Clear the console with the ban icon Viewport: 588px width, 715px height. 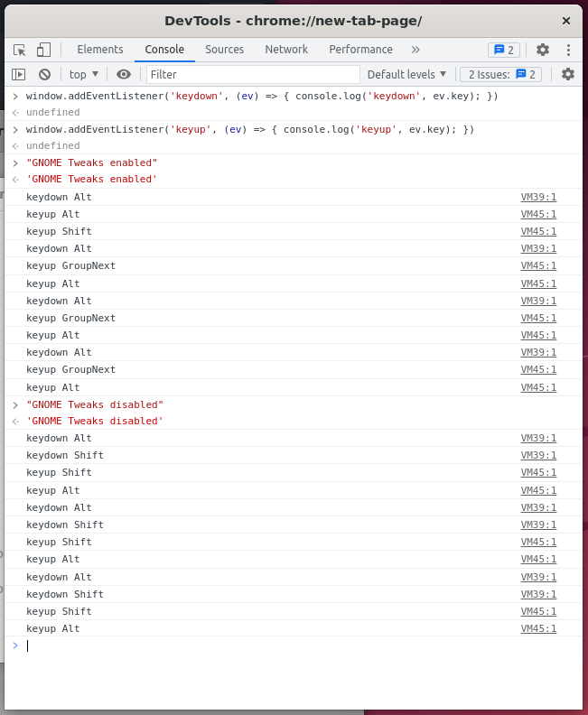pyautogui.click(x=44, y=74)
